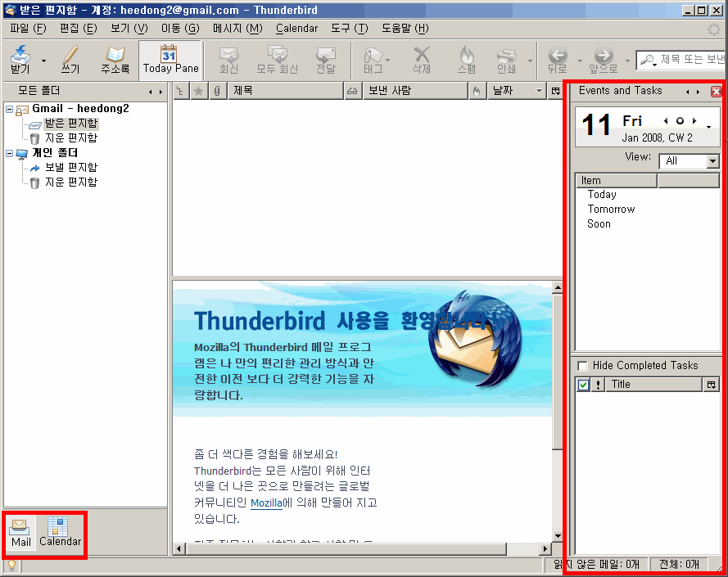Open the 도구 (T) menu
The height and width of the screenshot is (577, 728).
(349, 29)
